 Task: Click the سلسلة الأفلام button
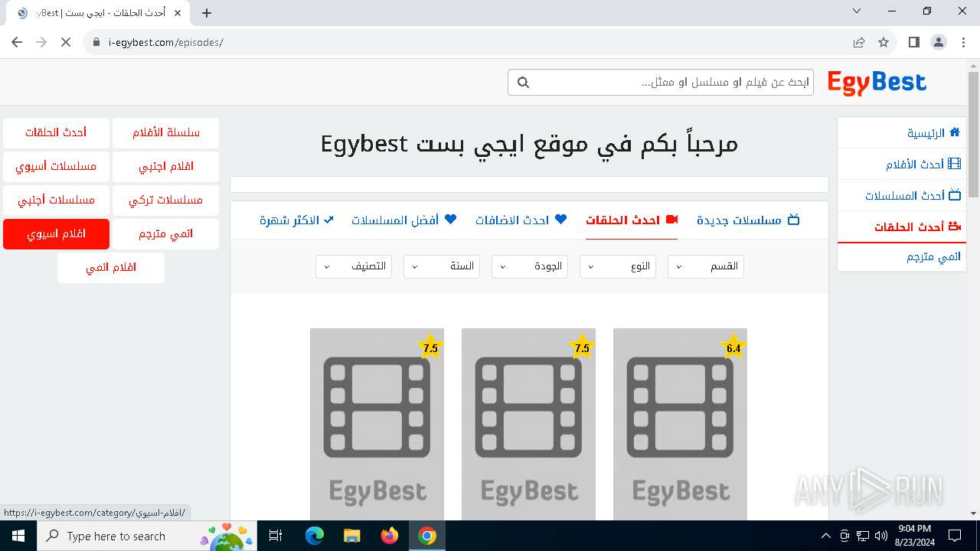166,133
